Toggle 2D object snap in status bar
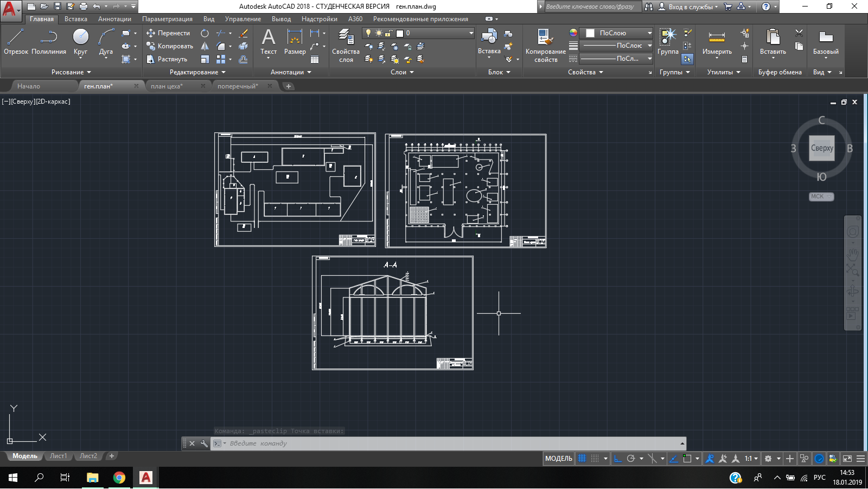Screen dimensions: 868x489 [x=687, y=459]
